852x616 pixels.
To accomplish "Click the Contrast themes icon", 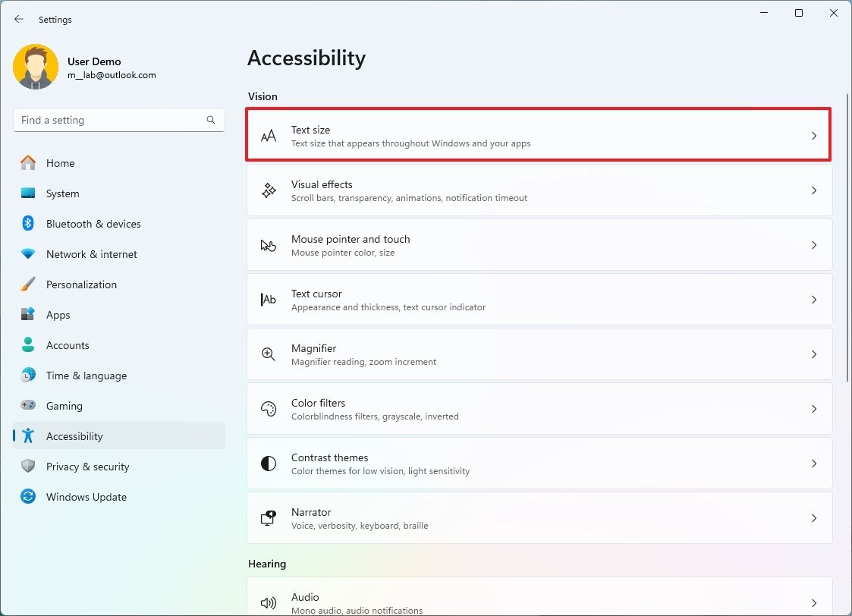I will point(269,464).
